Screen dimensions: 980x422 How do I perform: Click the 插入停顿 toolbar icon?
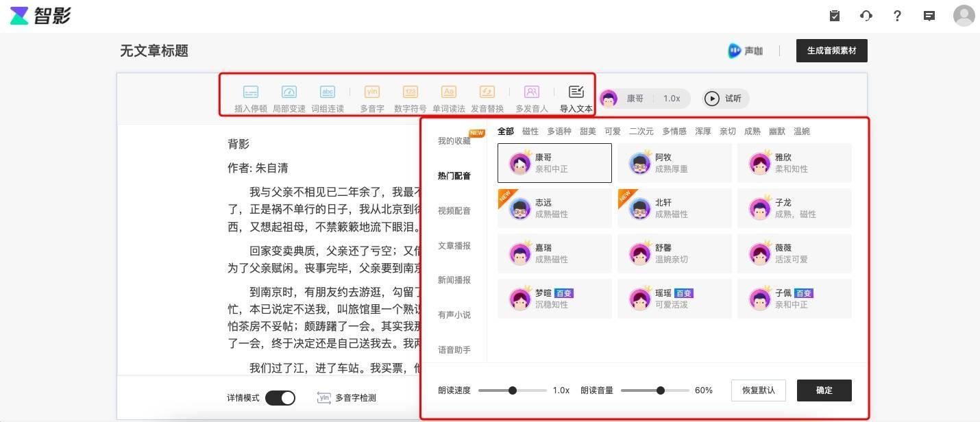251,99
